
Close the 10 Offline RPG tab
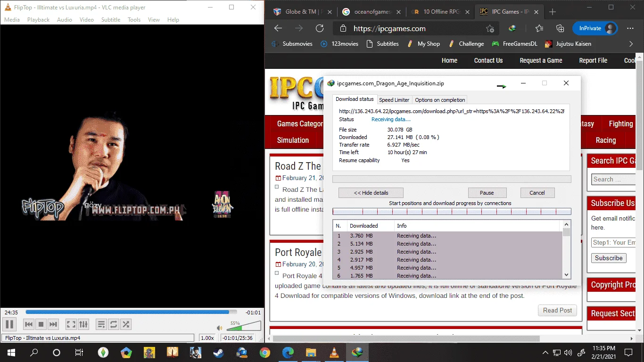pos(467,12)
